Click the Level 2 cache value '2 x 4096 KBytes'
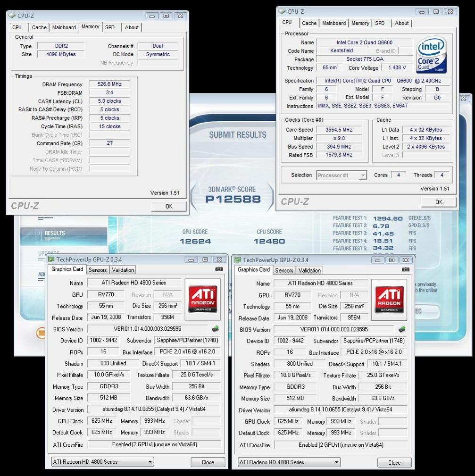The height and width of the screenshot is (476, 475). pos(426,147)
